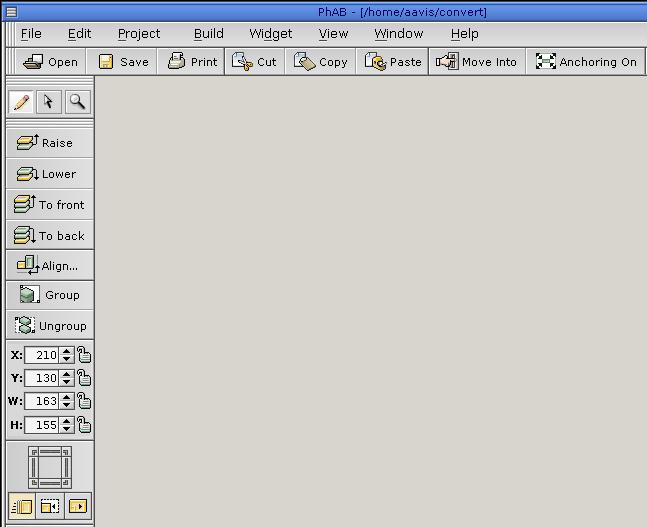Click the Save toolbar button
Screen dimensions: 647x527
123,62
